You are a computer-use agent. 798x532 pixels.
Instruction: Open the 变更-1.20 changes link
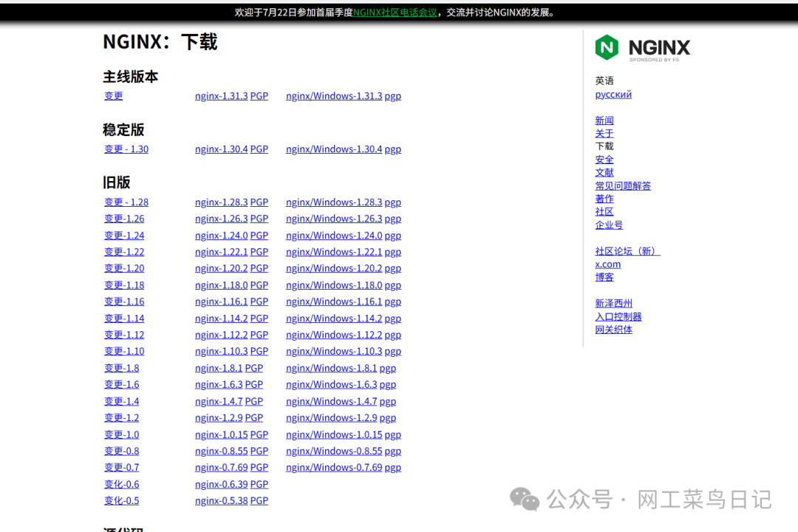click(124, 267)
